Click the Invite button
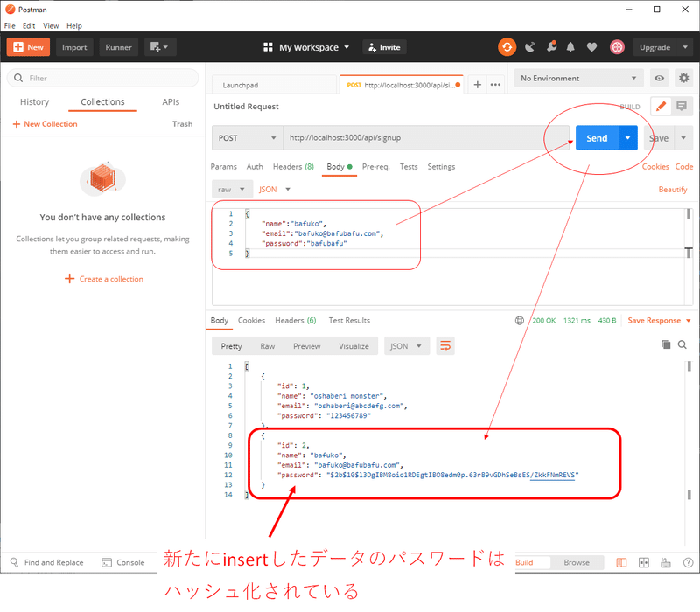 tap(384, 47)
